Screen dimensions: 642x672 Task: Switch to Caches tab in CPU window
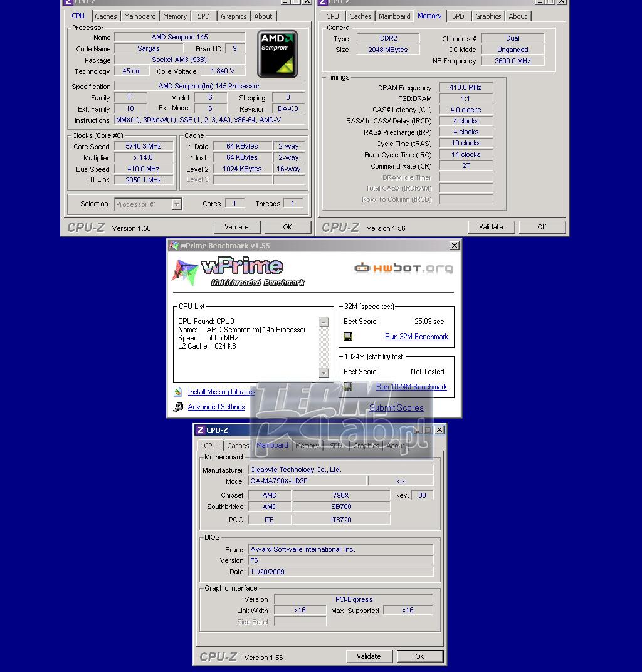pos(106,16)
